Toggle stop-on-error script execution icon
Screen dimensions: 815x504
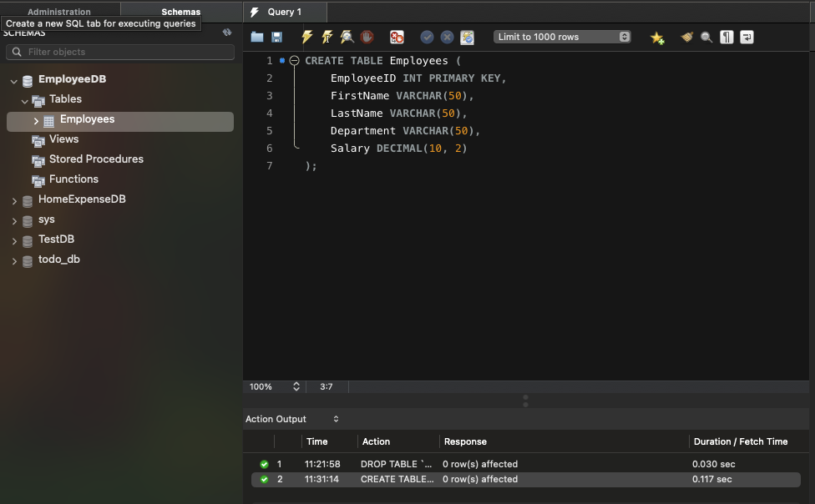coord(397,38)
